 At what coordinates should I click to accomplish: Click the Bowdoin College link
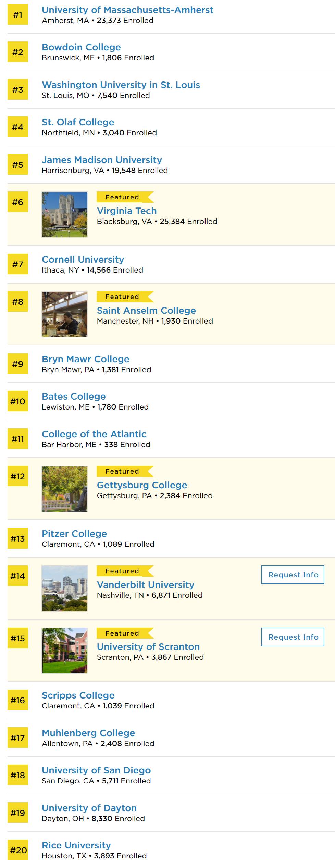tap(81, 47)
